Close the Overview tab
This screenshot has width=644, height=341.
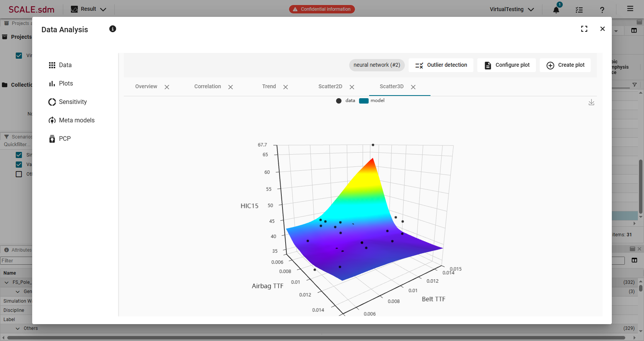(167, 87)
